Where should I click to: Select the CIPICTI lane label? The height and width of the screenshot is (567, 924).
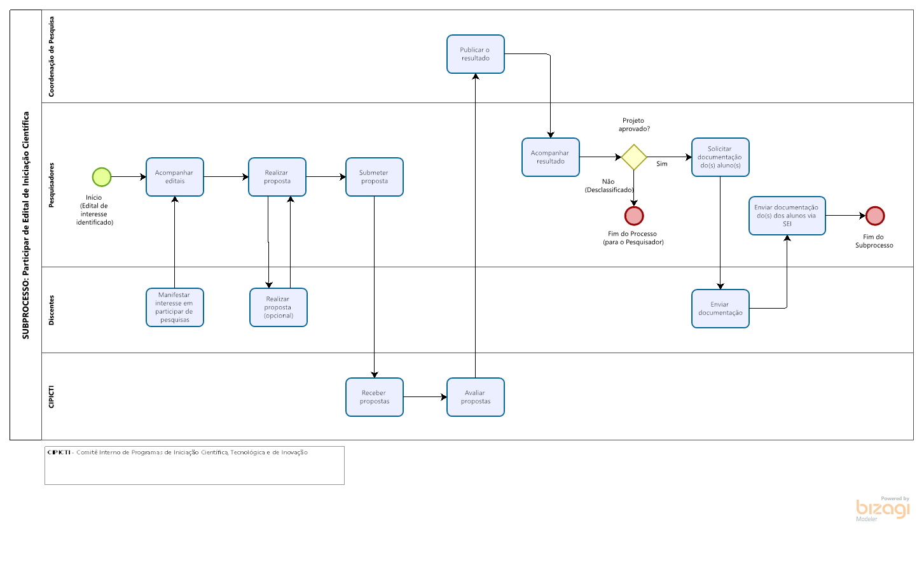click(x=52, y=396)
